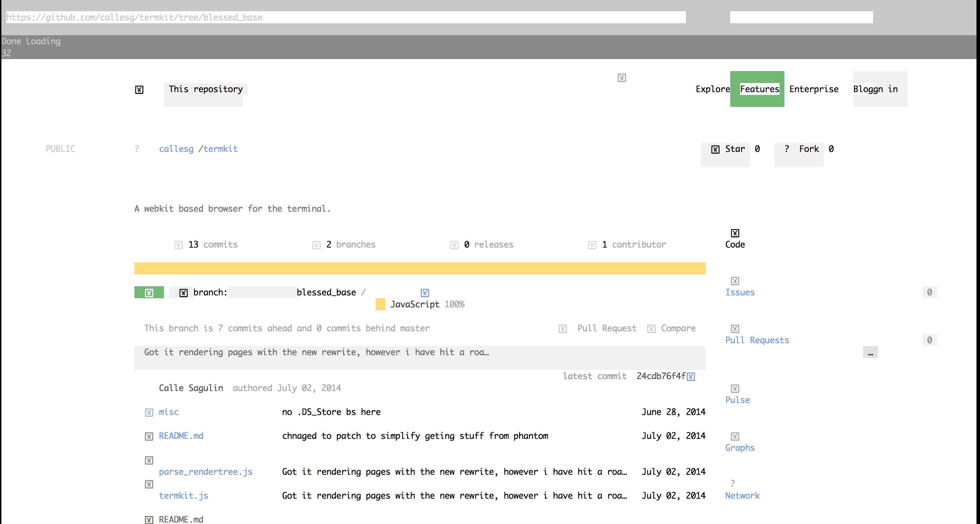Open the 1 contributor link
This screenshot has height=524, width=980.
[x=634, y=244]
